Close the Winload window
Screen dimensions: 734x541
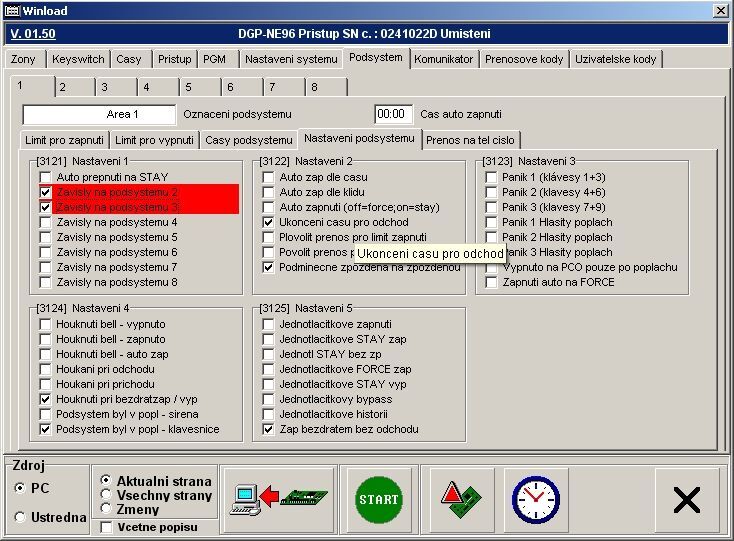pos(720,12)
